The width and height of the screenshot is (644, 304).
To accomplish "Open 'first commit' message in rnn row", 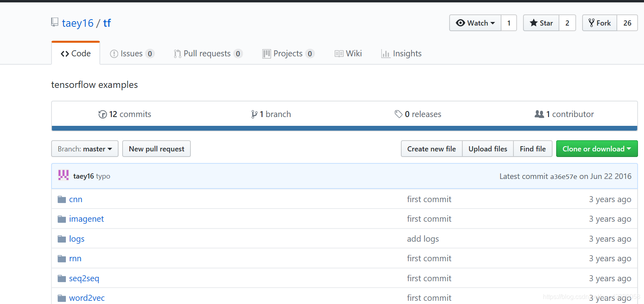I will [x=429, y=258].
